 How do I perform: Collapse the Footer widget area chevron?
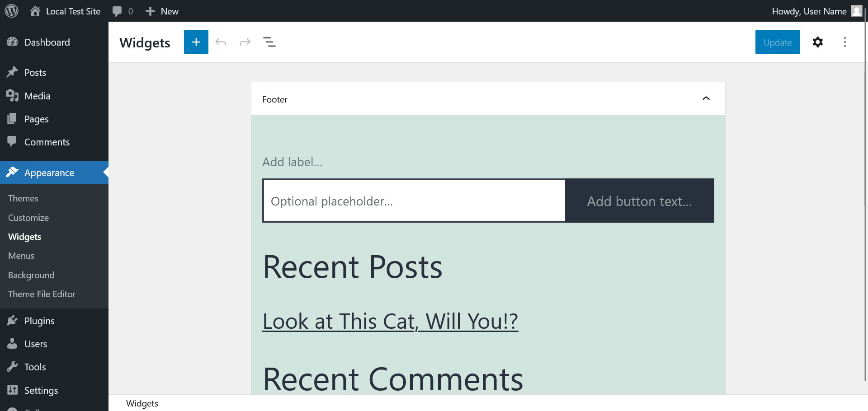(706, 98)
